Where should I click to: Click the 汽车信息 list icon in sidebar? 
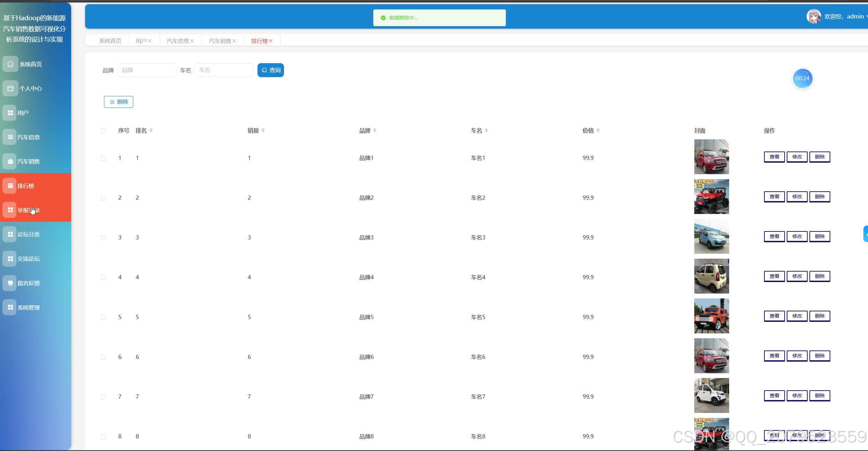pos(10,137)
